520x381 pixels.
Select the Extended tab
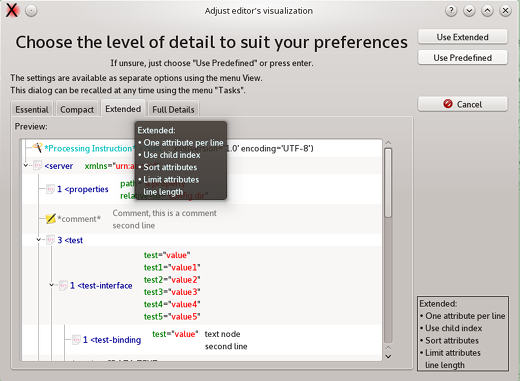pyautogui.click(x=123, y=109)
